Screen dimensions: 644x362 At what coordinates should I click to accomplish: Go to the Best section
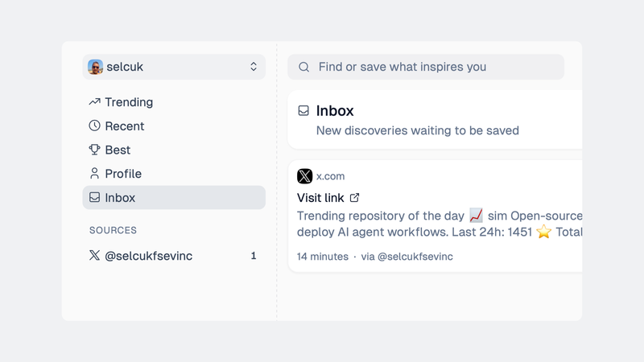(118, 150)
